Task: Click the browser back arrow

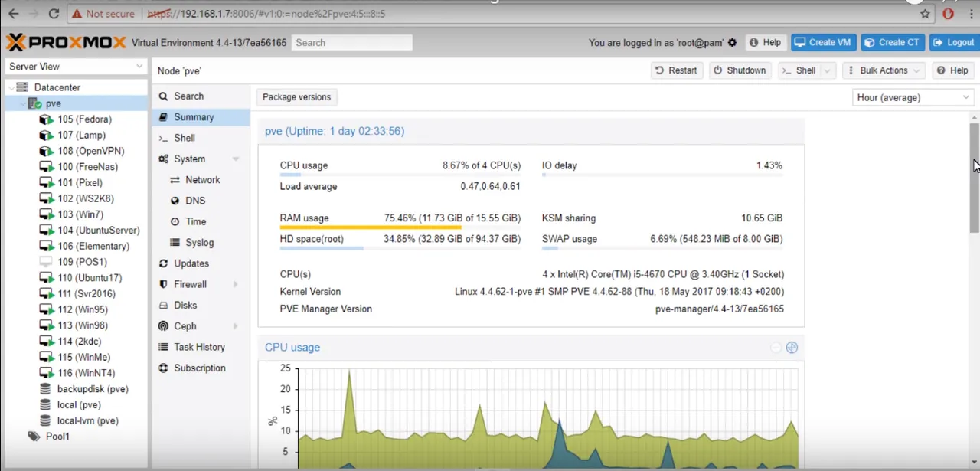Action: point(13,14)
